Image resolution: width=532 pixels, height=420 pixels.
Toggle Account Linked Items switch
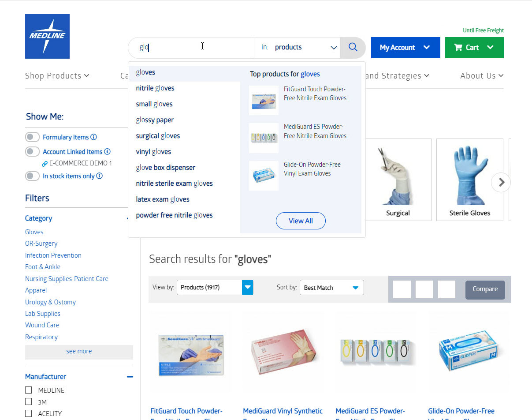coord(32,152)
